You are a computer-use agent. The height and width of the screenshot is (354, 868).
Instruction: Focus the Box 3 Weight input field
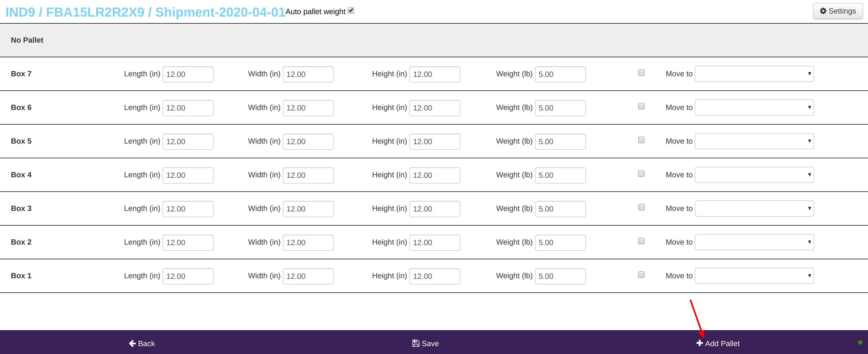560,209
